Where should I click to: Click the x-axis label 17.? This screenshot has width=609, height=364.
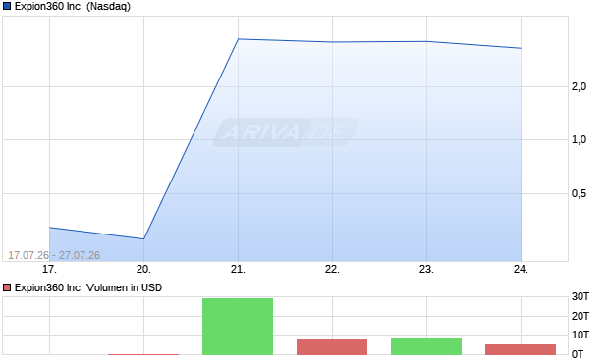[49, 269]
